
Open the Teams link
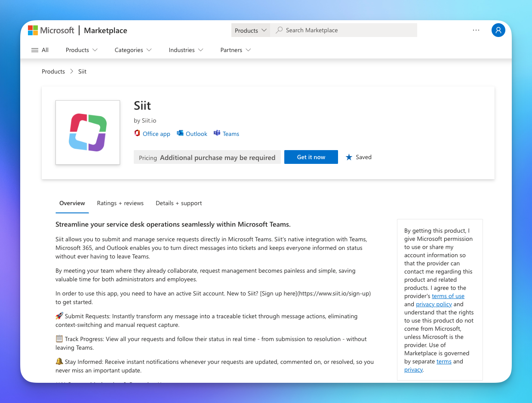pyautogui.click(x=231, y=134)
